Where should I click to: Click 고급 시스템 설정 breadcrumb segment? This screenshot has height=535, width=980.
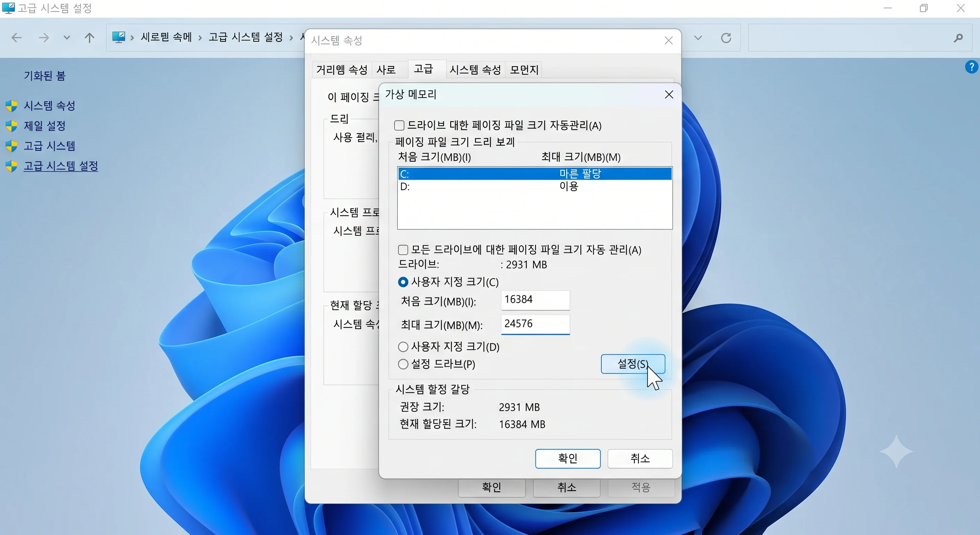tap(246, 37)
